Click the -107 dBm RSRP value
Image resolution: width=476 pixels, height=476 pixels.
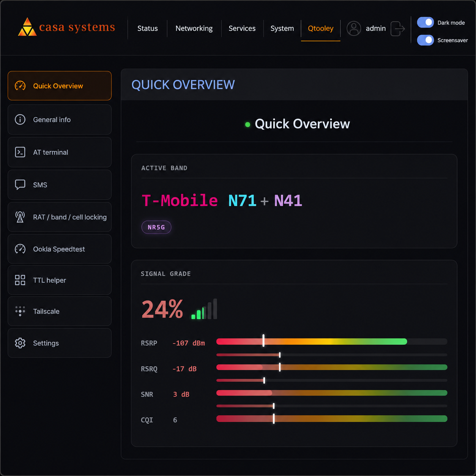(x=189, y=343)
